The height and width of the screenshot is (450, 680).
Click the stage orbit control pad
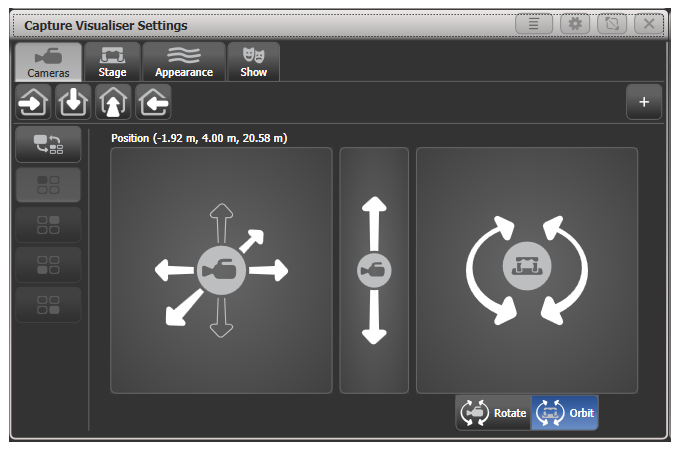click(x=527, y=271)
